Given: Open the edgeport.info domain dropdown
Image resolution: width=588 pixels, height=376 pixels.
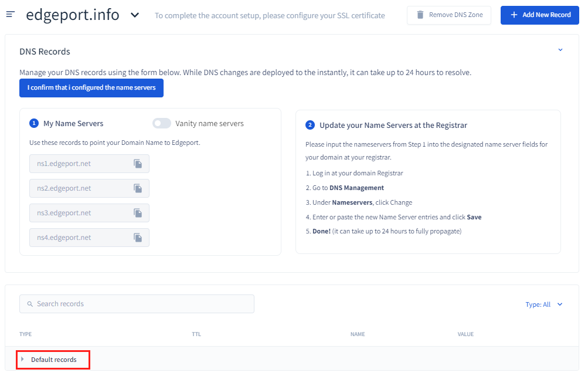Looking at the screenshot, I should 135,15.
